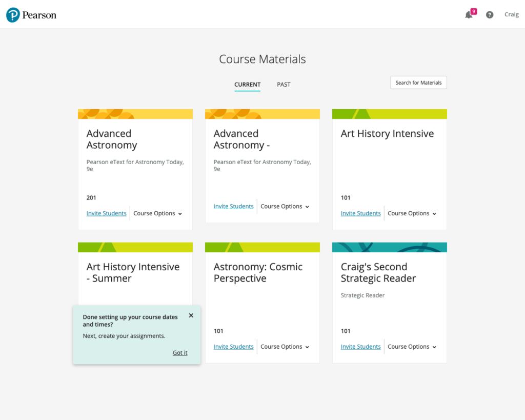
Task: Open the Craig user menu
Action: [x=512, y=14]
